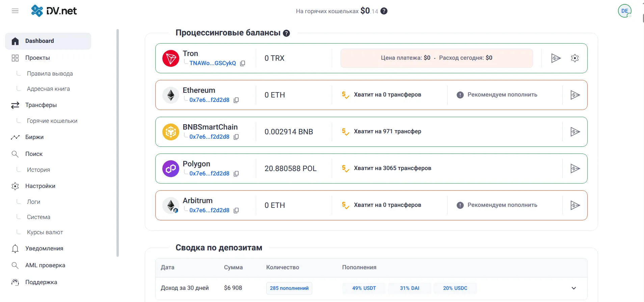The width and height of the screenshot is (644, 302).
Task: Open the hamburger menu icon
Action: pos(15,11)
